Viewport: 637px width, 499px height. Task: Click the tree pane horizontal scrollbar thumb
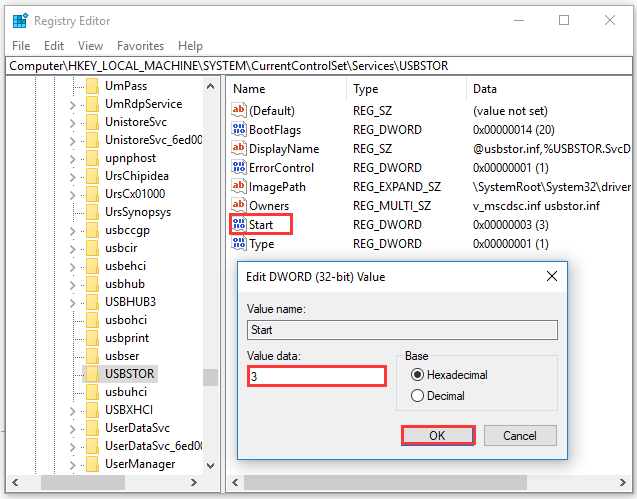coord(83,482)
